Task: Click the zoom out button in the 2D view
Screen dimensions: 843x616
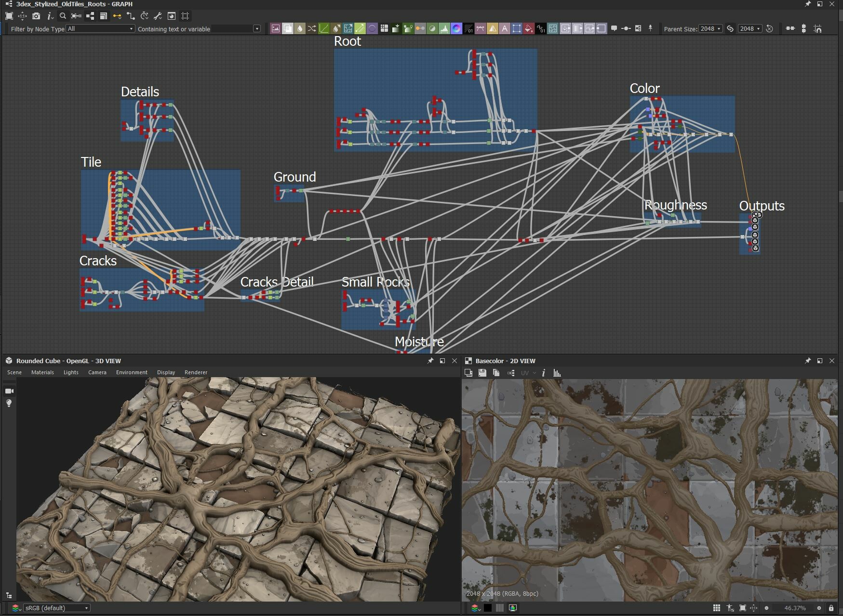Action: click(766, 608)
